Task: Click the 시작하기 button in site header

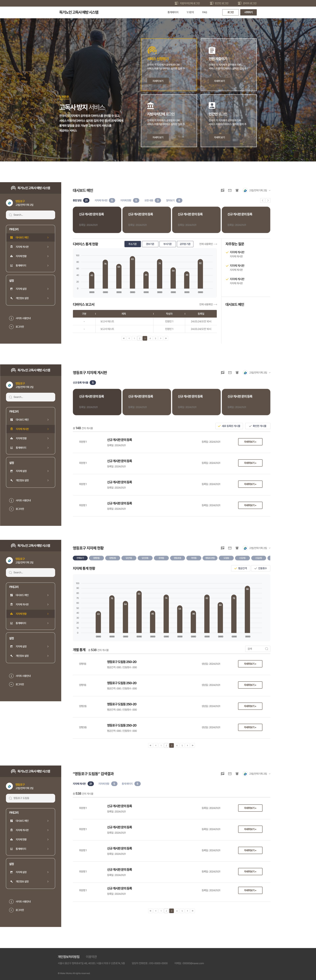Action: [248, 12]
